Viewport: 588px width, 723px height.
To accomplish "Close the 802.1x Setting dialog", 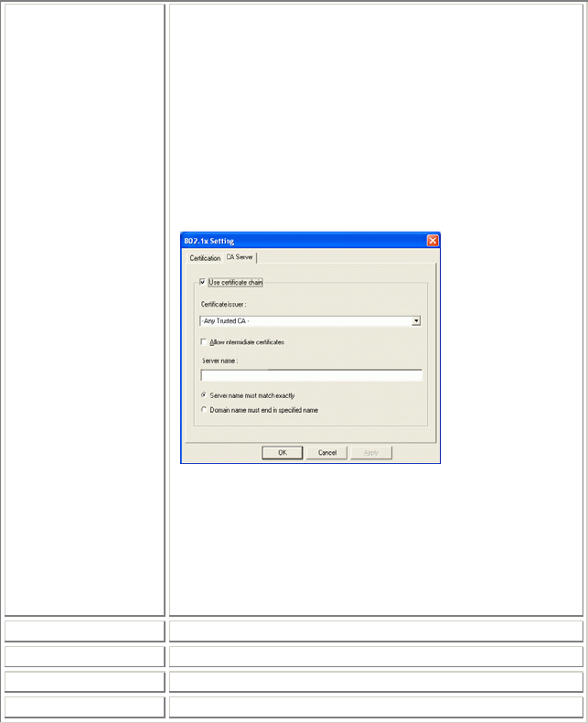I will pos(433,241).
